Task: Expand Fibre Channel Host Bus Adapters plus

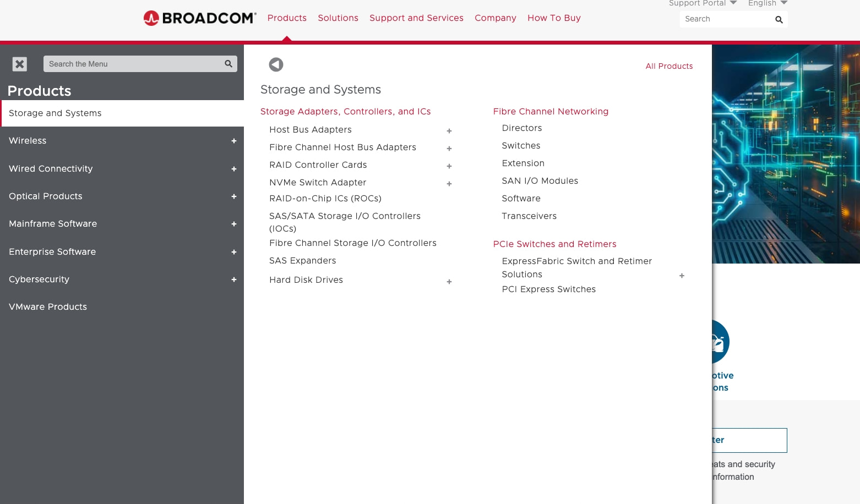Action: [x=449, y=149]
